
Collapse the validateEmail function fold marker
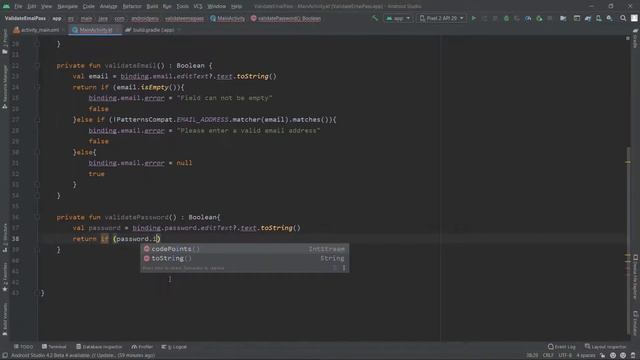coord(37,65)
